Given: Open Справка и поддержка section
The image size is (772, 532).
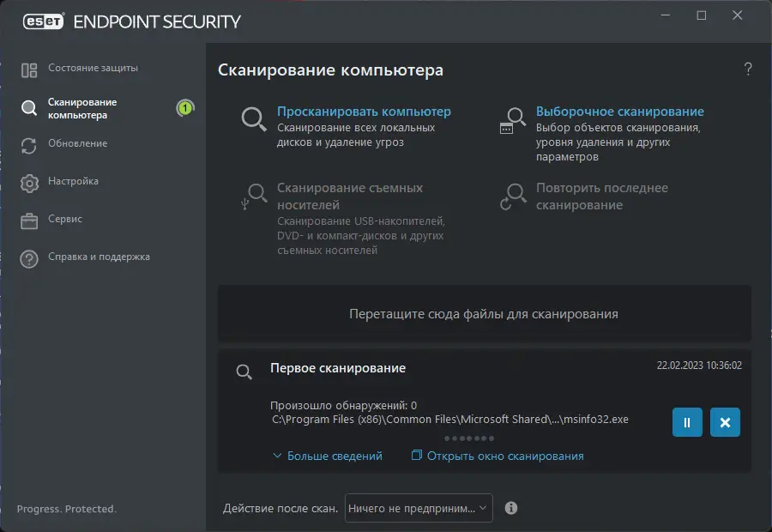Looking at the screenshot, I should coord(99,257).
